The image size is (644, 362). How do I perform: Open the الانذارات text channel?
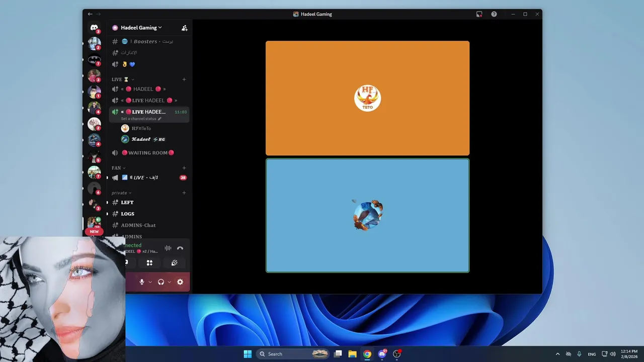(x=149, y=52)
